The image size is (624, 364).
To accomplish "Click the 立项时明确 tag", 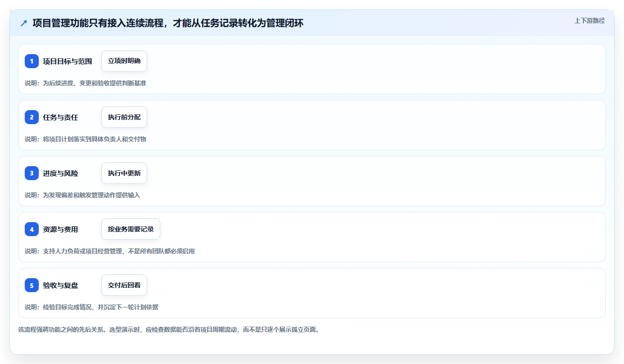I will pos(124,61).
